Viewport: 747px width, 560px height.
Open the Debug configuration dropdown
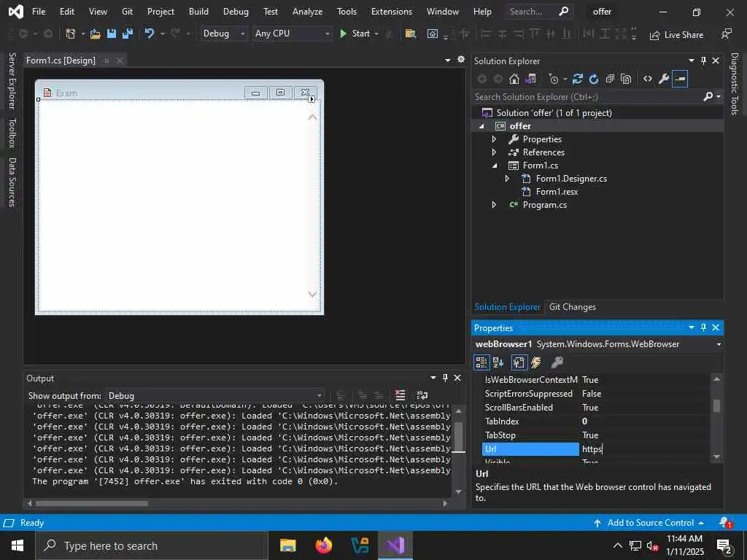[223, 34]
